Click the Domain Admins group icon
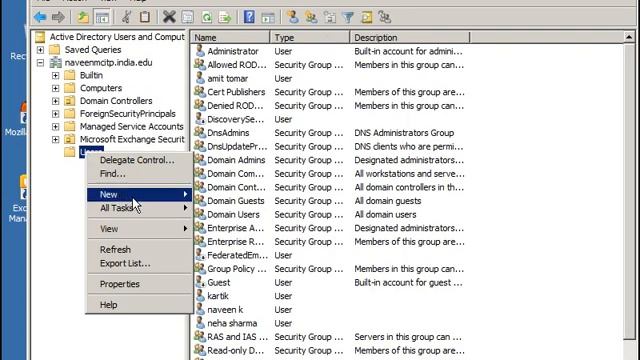Screen dimensions: 640x360 pos(200,160)
